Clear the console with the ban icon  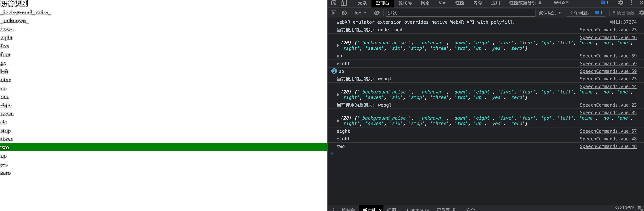tap(344, 13)
